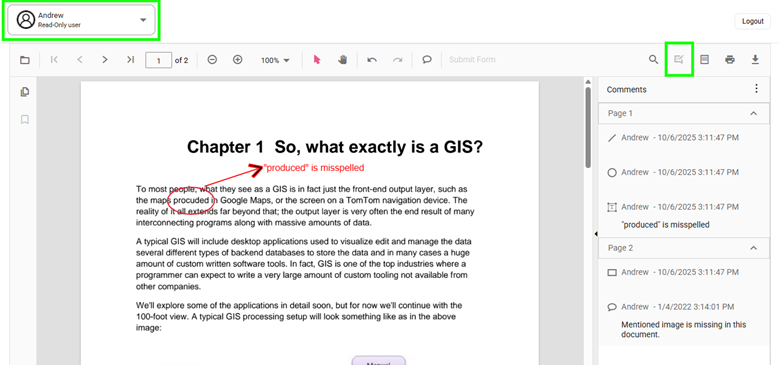
Task: Go to first page button
Action: click(x=54, y=60)
